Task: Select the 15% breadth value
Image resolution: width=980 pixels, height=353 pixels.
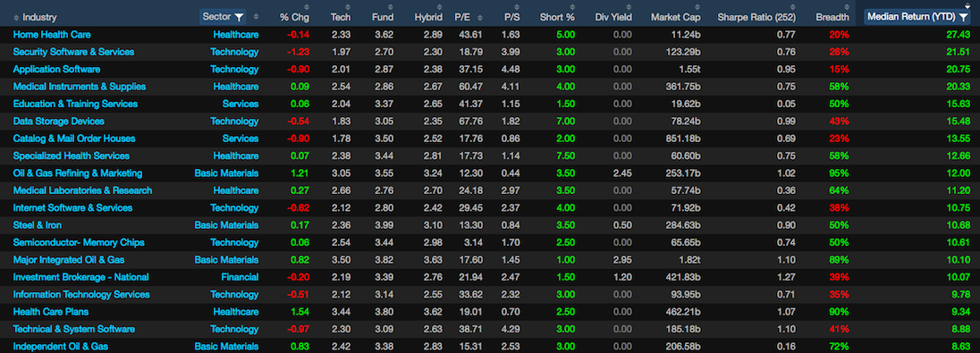Action: [x=840, y=70]
